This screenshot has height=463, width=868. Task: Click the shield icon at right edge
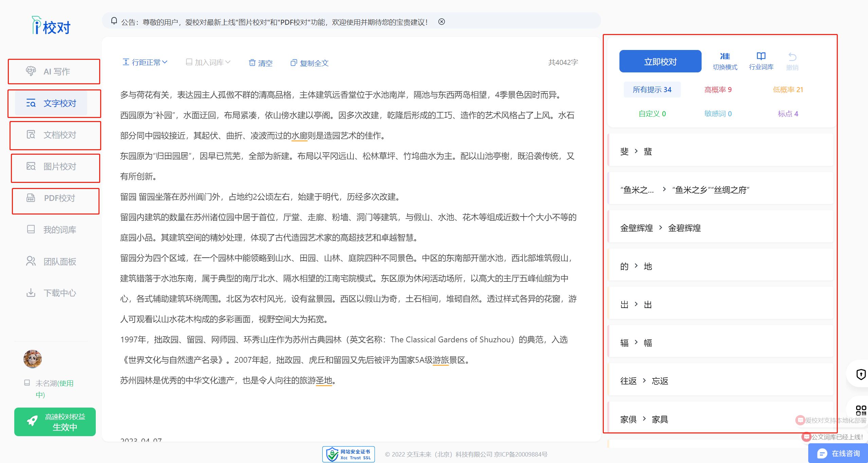tap(861, 374)
